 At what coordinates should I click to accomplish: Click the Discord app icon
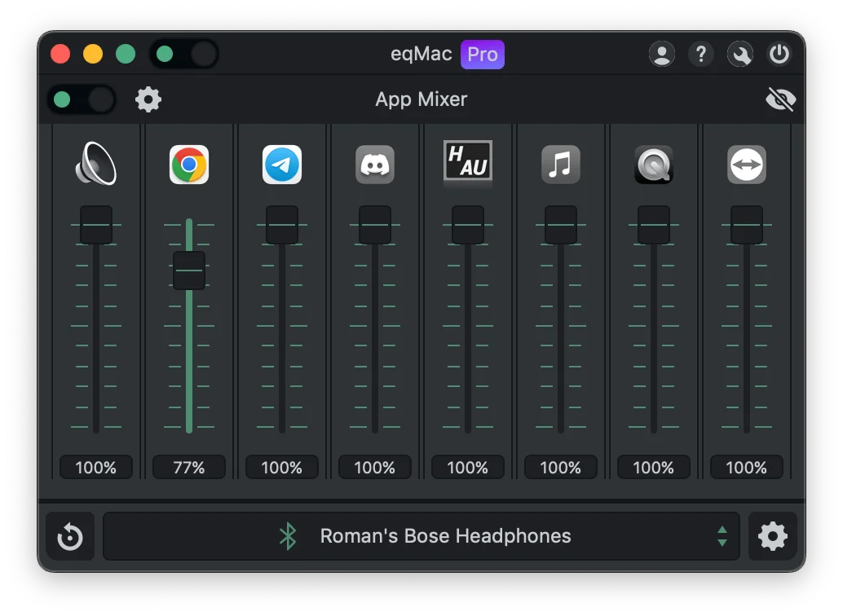tap(375, 165)
